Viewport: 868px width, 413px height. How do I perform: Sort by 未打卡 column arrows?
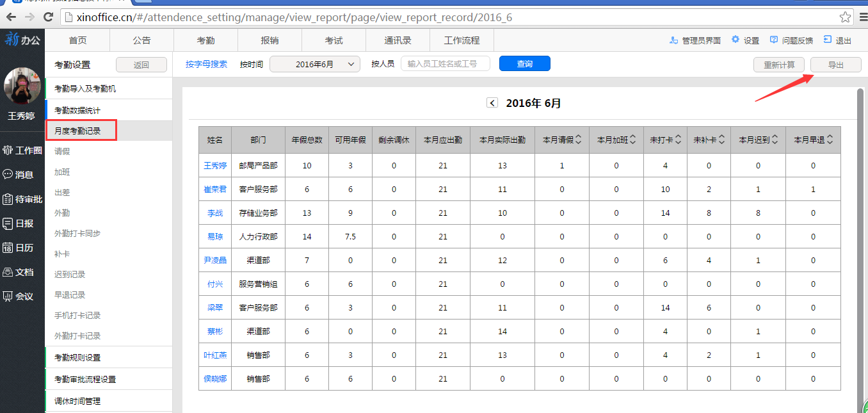tap(677, 140)
